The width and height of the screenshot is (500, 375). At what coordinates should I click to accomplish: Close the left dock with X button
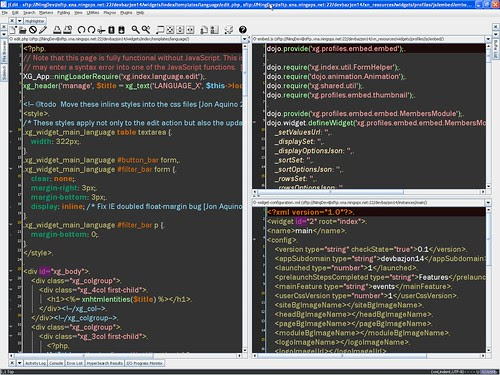pos(4,27)
